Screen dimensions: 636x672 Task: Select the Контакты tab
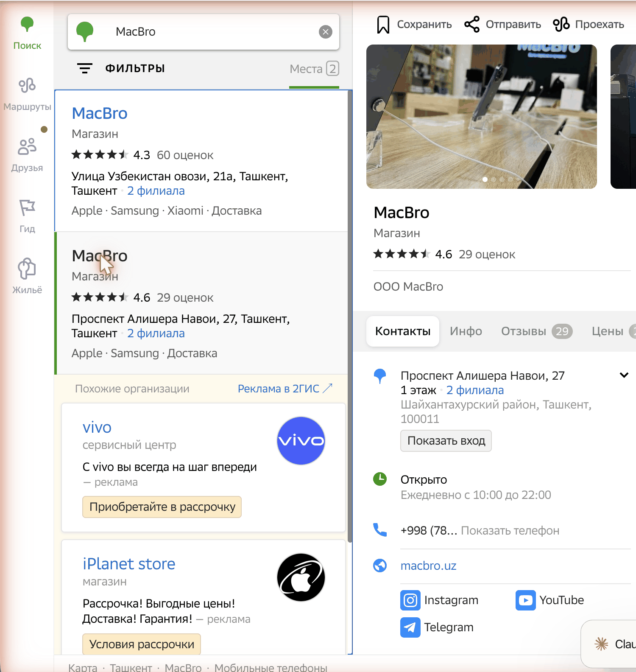coord(403,331)
